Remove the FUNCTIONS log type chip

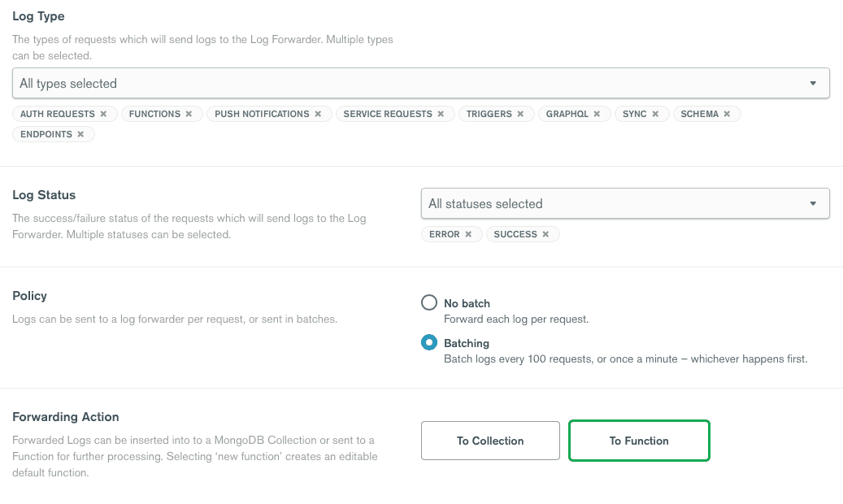click(x=189, y=114)
